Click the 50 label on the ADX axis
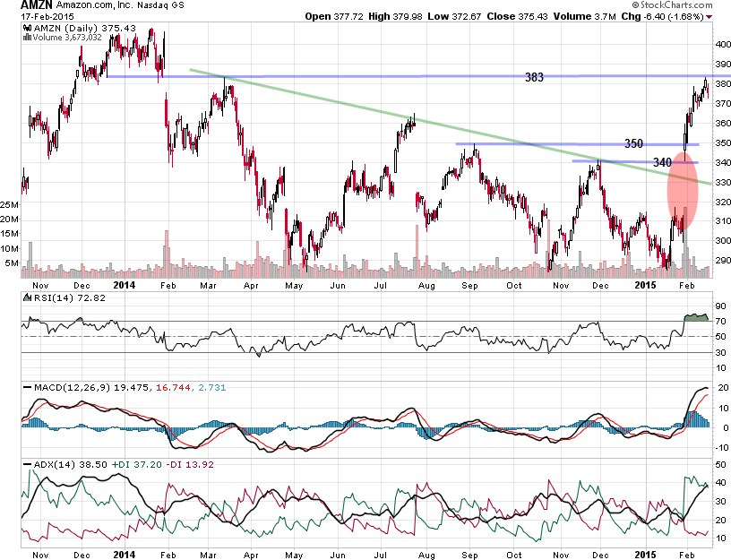The width and height of the screenshot is (731, 560). tap(720, 464)
